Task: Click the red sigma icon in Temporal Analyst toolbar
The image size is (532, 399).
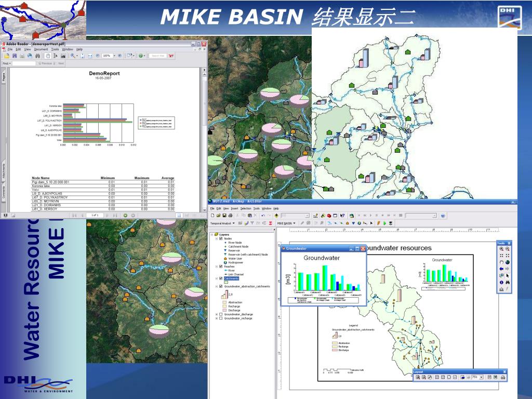Action: click(x=270, y=223)
